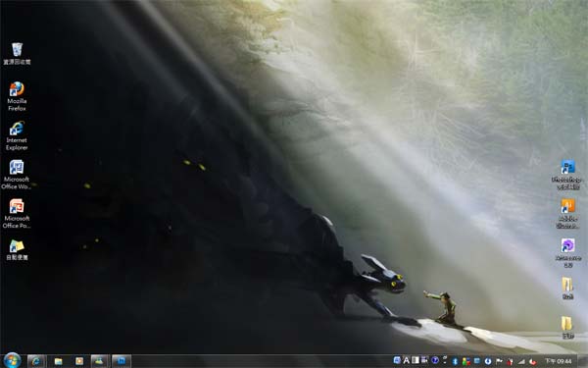
Task: Select the sticky notes desktop shortcut
Action: (x=17, y=250)
